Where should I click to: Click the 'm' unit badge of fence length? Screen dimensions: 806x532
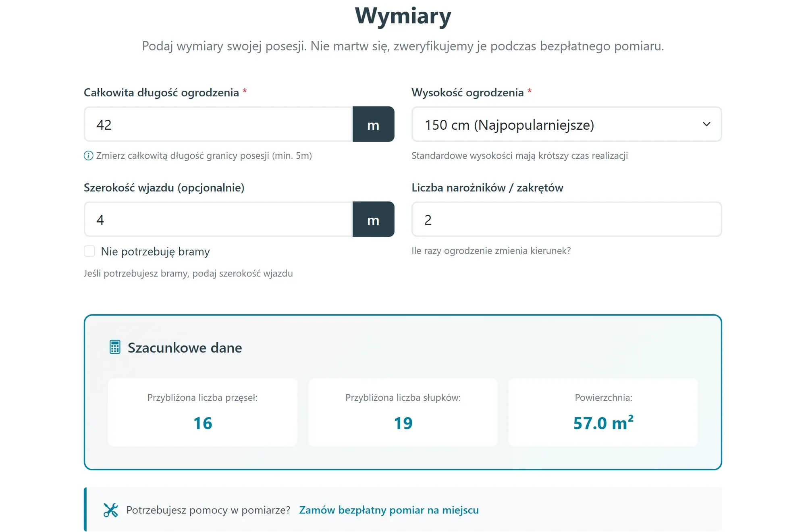[373, 124]
